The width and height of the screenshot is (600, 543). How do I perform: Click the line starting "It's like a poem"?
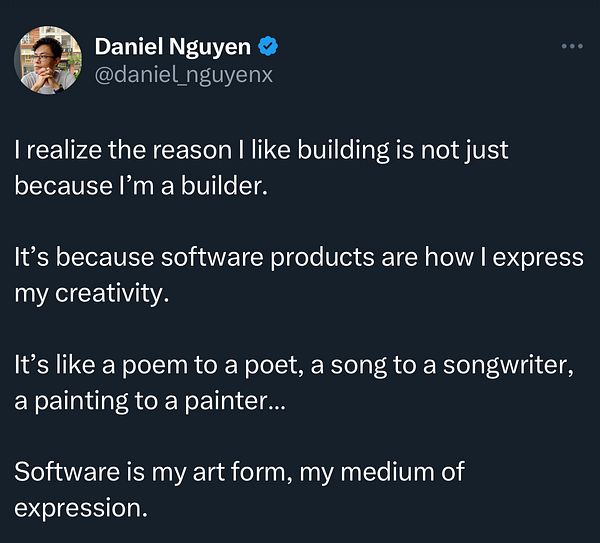293,364
